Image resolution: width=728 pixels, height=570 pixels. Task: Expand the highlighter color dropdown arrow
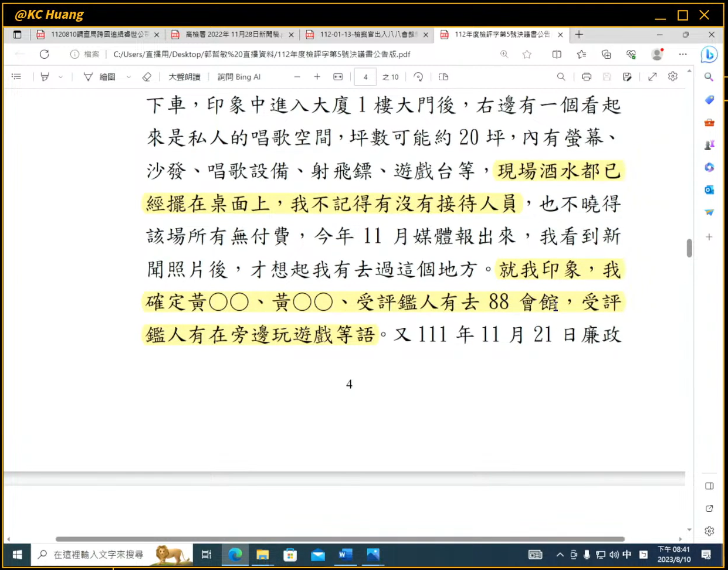pos(60,77)
